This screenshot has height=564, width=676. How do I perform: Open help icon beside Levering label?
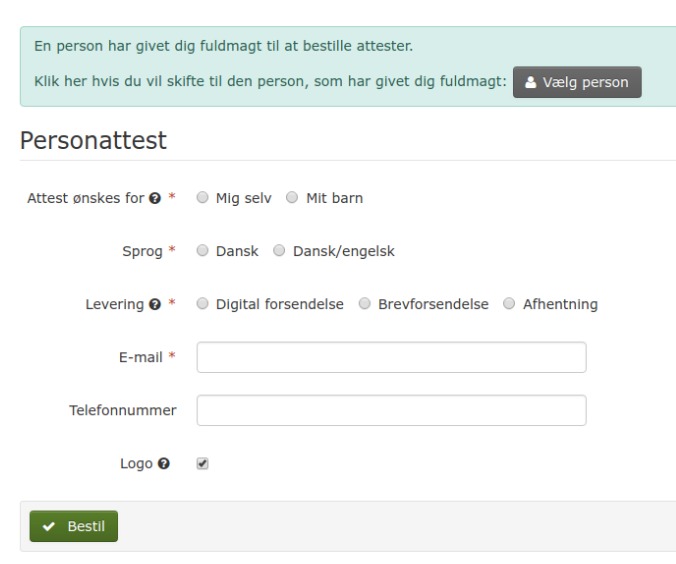pyautogui.click(x=155, y=304)
